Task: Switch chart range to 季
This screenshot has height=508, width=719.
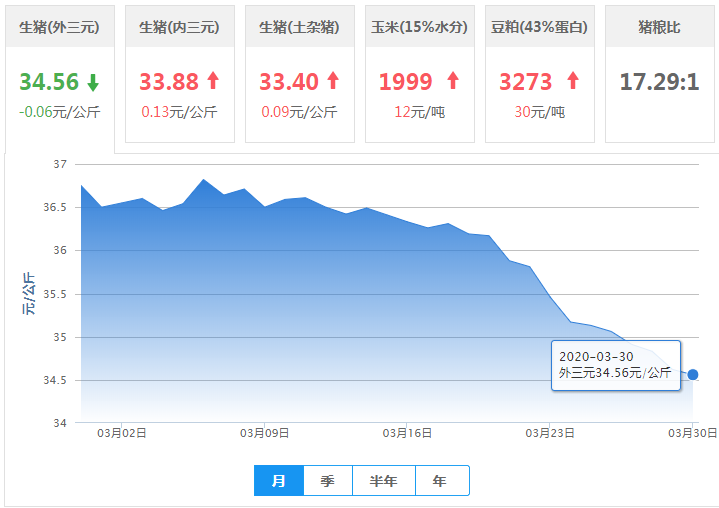Action: 328,481
